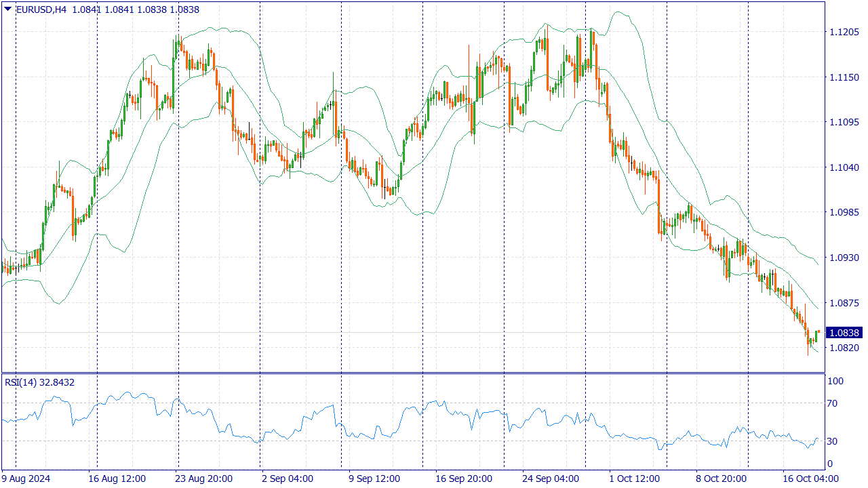The image size is (868, 488).
Task: Click the 8 Oct 20:00 time label
Action: click(722, 478)
